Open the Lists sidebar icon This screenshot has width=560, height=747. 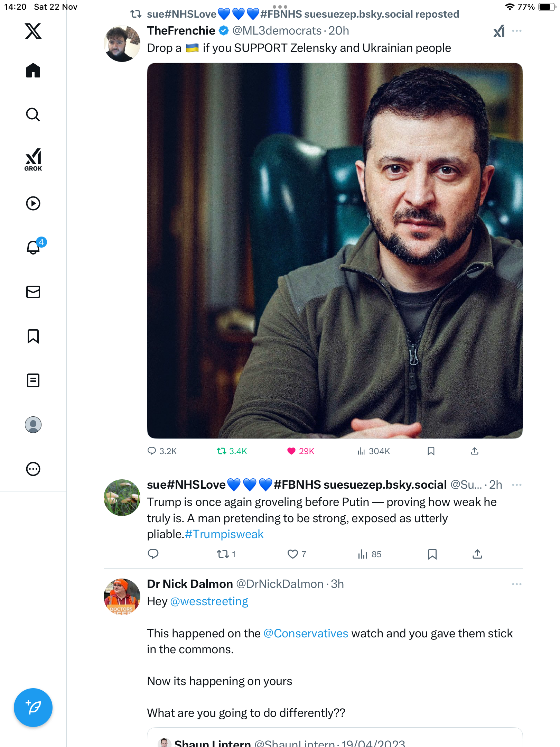(x=33, y=380)
